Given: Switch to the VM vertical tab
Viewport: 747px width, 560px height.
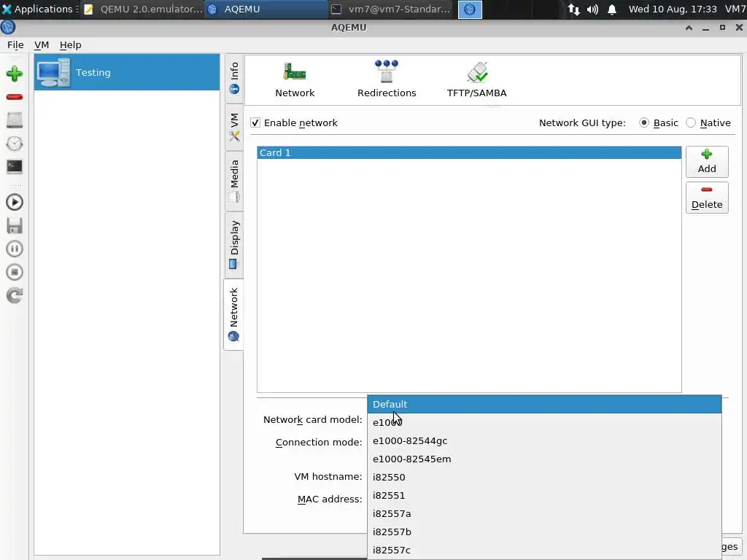Looking at the screenshot, I should click(234, 128).
